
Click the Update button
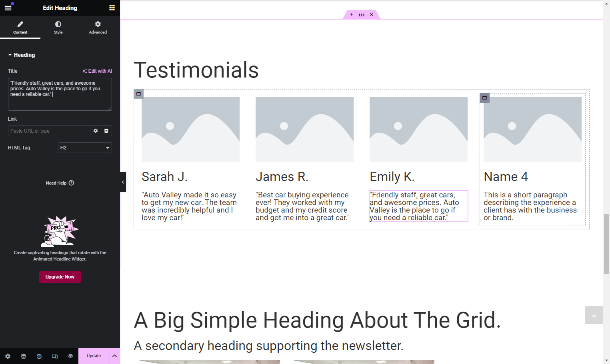click(94, 356)
